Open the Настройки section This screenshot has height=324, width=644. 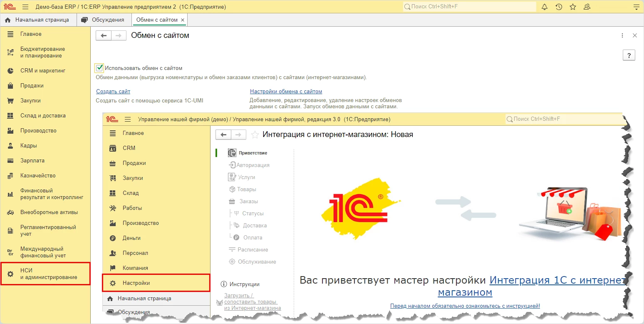(x=156, y=283)
